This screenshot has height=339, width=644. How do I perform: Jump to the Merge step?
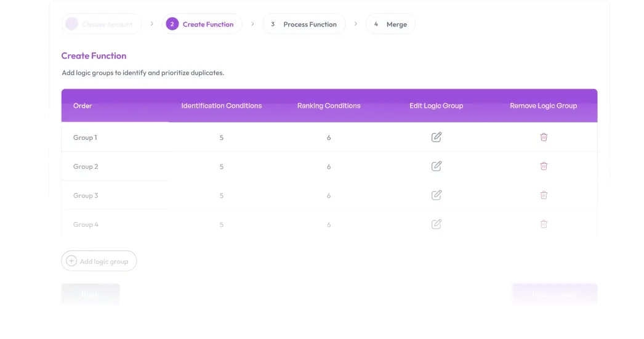point(390,24)
